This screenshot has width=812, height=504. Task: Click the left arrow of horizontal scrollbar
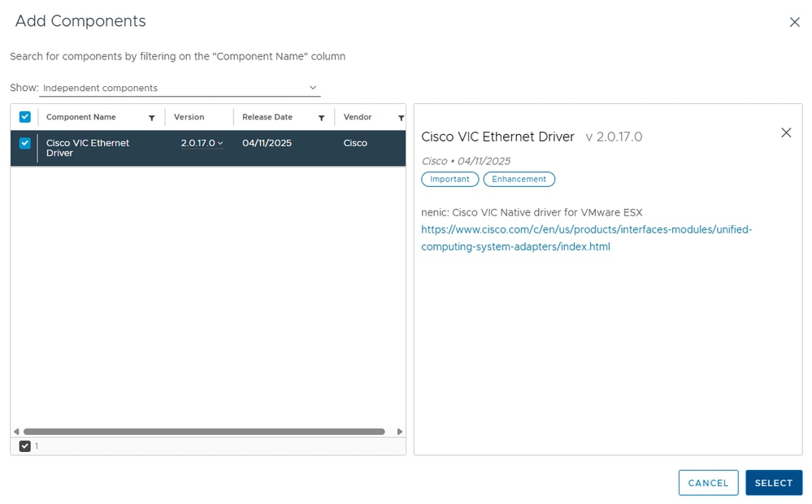pyautogui.click(x=16, y=432)
